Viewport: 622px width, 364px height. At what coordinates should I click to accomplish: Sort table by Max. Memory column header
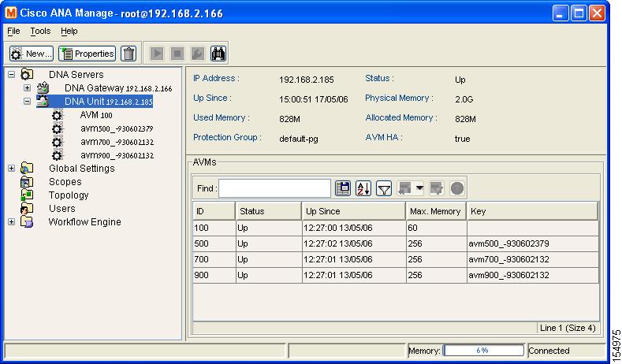click(436, 211)
